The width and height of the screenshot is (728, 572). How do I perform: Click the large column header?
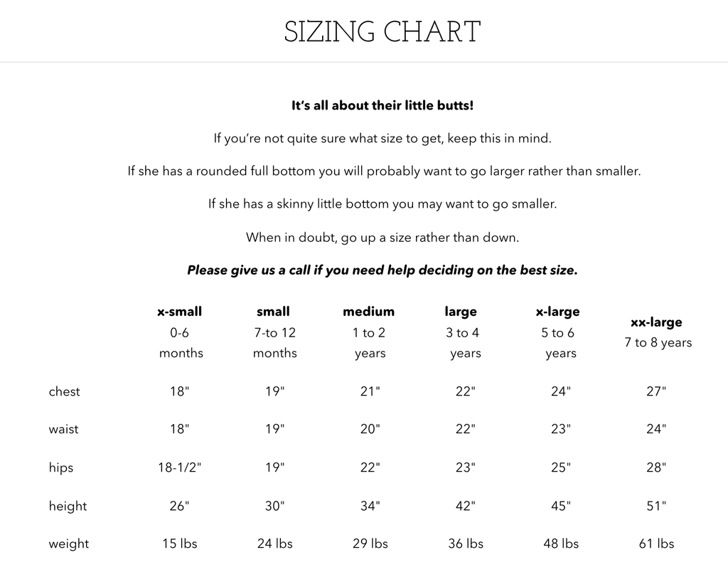coord(461,312)
